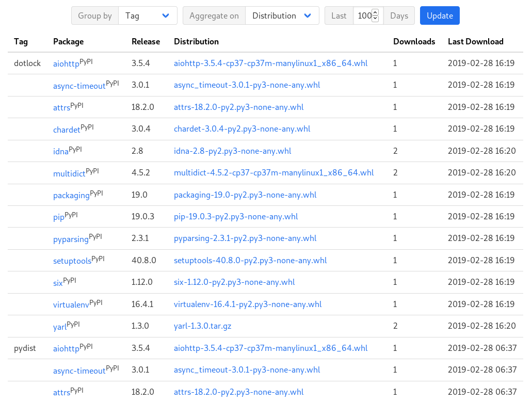Open virtualenv-16.4.1-py2.py3-none-any.whl link
Image resolution: width=532 pixels, height=402 pixels.
248,304
